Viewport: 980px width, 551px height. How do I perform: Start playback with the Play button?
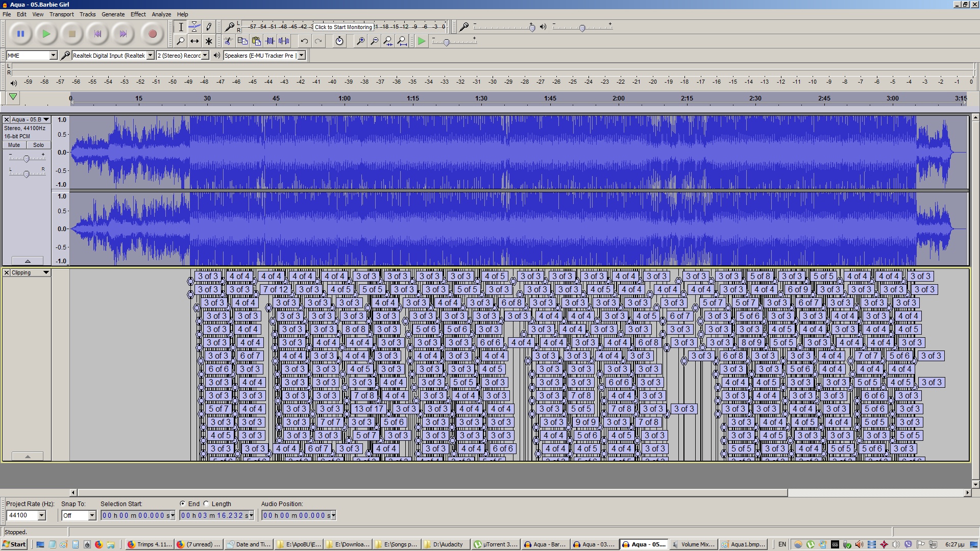point(46,34)
